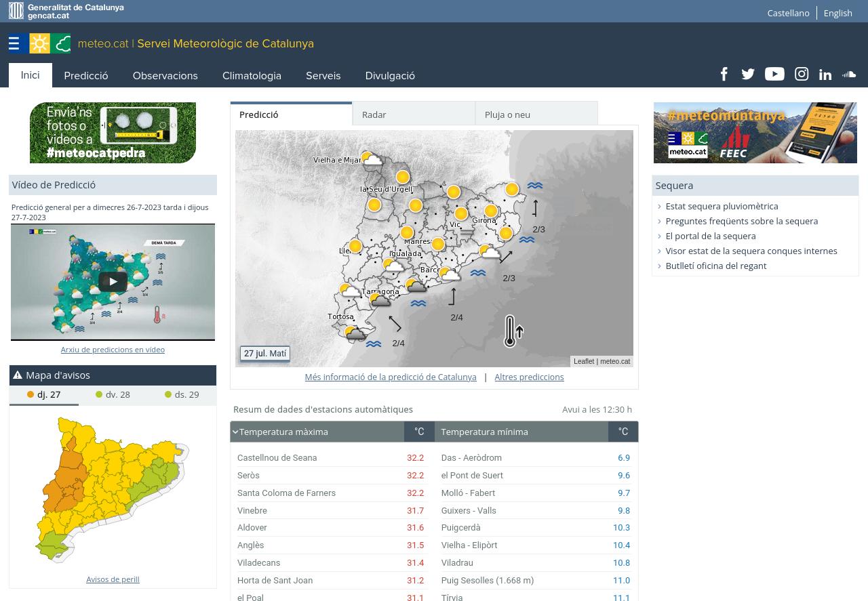This screenshot has height=601, width=868.
Task: Open the Facebook social icon
Action: pyautogui.click(x=724, y=75)
